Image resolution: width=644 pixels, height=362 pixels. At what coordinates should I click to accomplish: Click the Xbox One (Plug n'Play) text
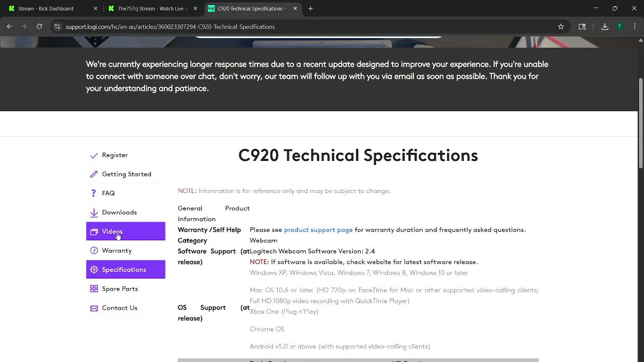pyautogui.click(x=284, y=312)
